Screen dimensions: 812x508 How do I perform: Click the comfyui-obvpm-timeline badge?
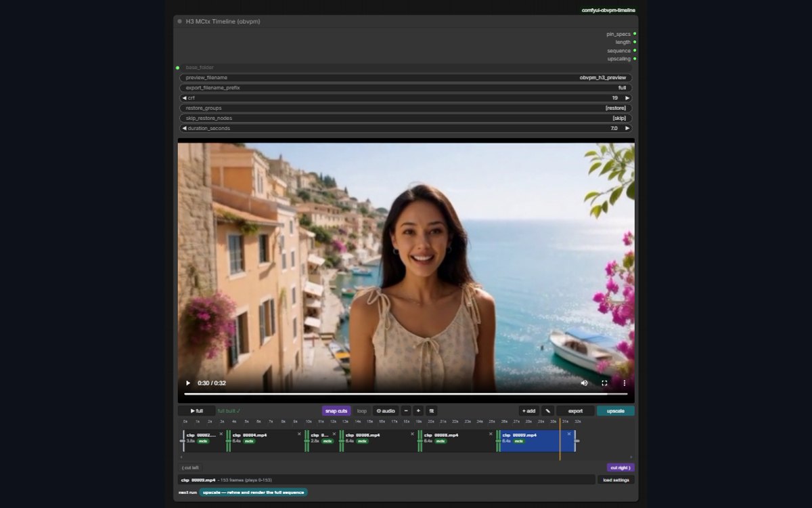pyautogui.click(x=608, y=10)
